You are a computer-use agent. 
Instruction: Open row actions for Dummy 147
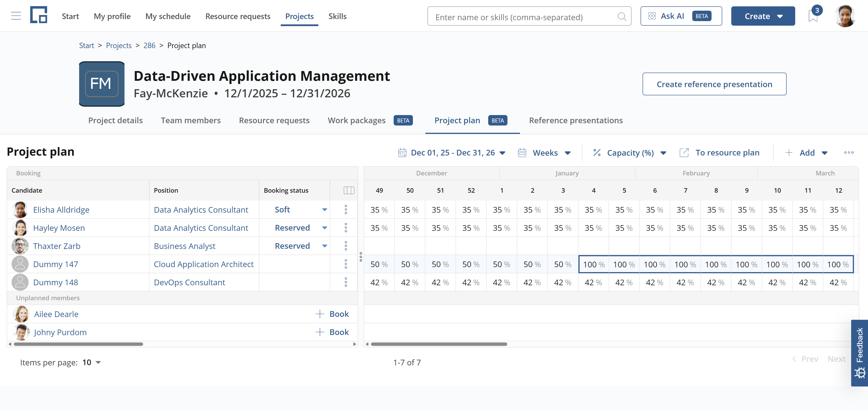point(346,264)
